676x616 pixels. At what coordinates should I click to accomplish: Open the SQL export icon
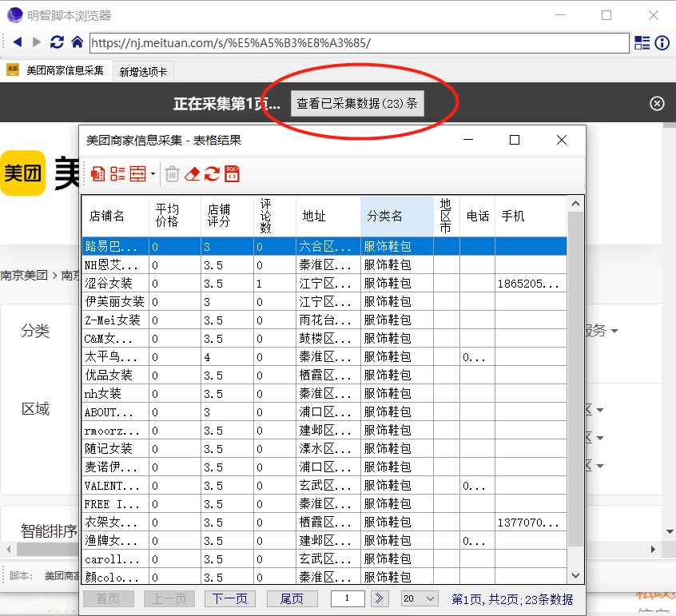coord(232,174)
